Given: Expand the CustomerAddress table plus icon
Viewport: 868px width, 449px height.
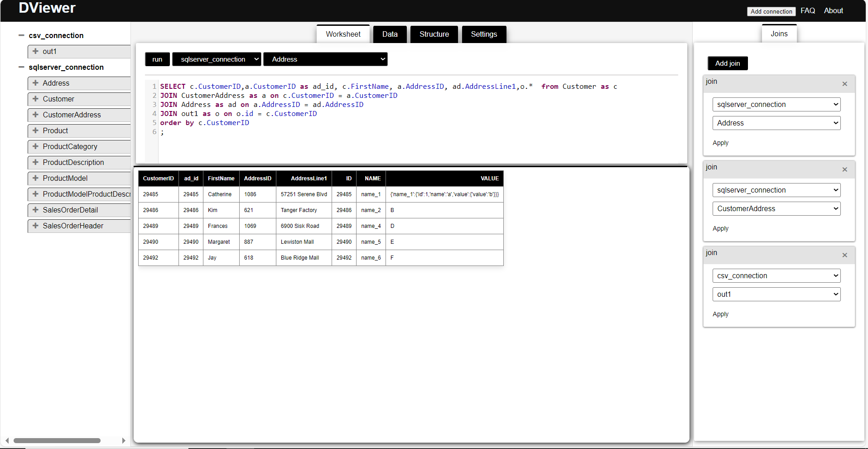Looking at the screenshot, I should point(35,115).
